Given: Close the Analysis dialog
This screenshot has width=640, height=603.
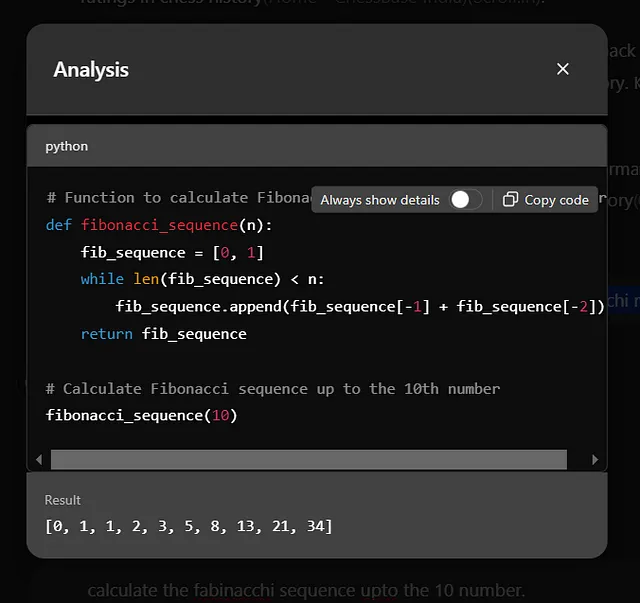Looking at the screenshot, I should [x=563, y=69].
